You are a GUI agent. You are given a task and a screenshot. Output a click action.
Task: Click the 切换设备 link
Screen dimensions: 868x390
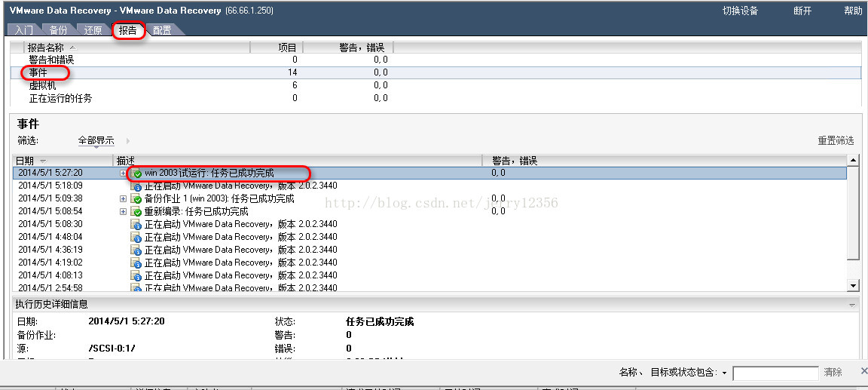[x=741, y=11]
